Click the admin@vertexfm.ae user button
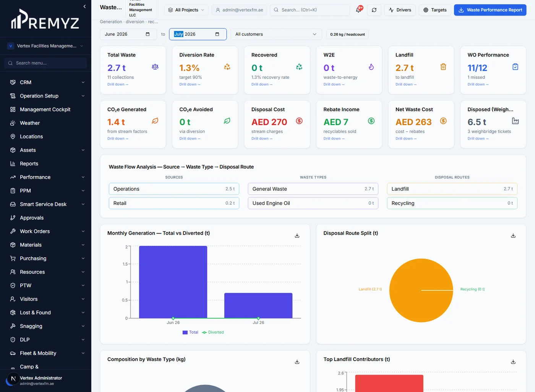Screen dimensions: 535x392 (239, 10)
